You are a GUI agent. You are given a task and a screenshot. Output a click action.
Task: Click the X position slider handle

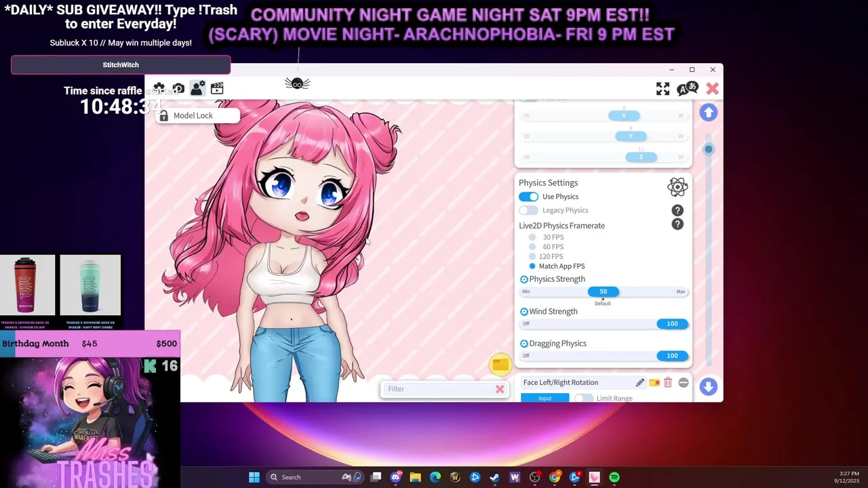click(624, 116)
